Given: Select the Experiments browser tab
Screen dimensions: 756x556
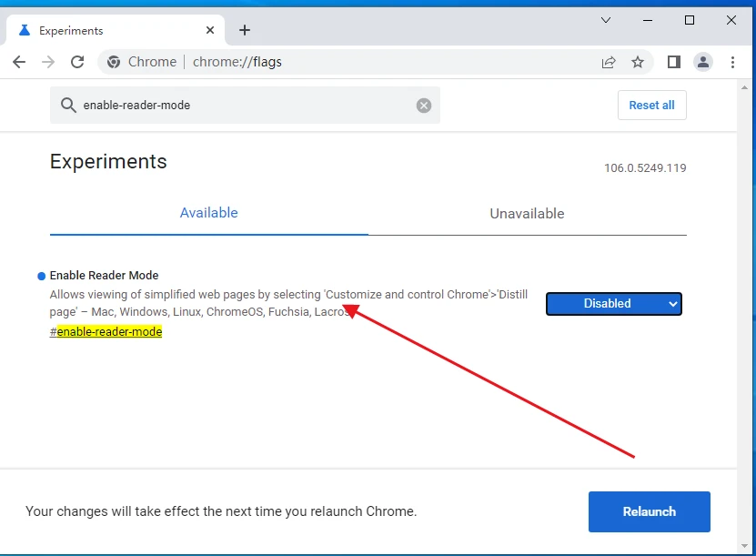Looking at the screenshot, I should 115,30.
